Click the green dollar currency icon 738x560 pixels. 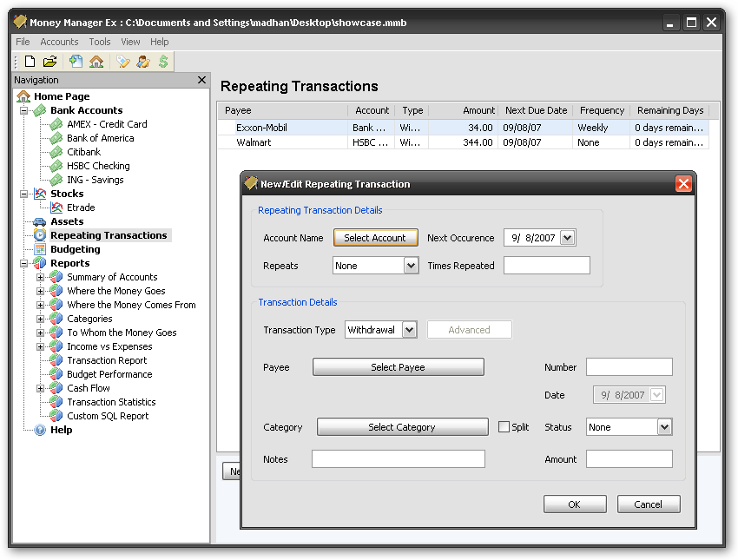coord(163,62)
